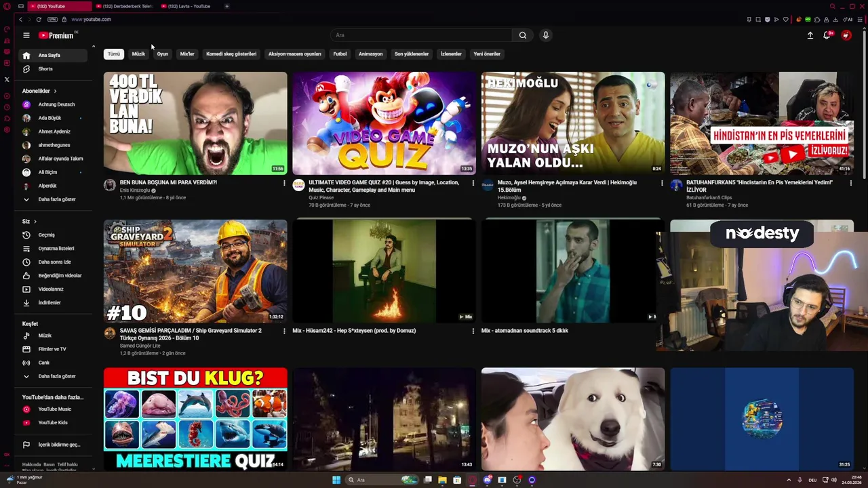Screen dimensions: 868x488
Task: Open the YouTube hamburger guide menu
Action: tap(26, 35)
